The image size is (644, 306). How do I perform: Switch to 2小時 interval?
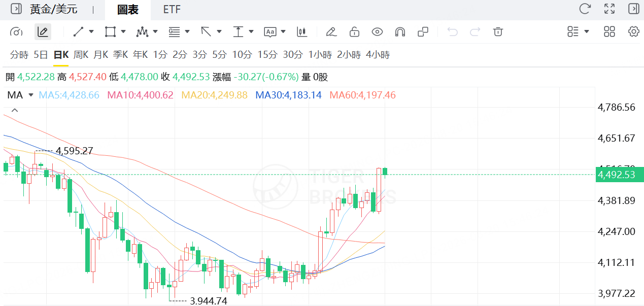coord(349,55)
